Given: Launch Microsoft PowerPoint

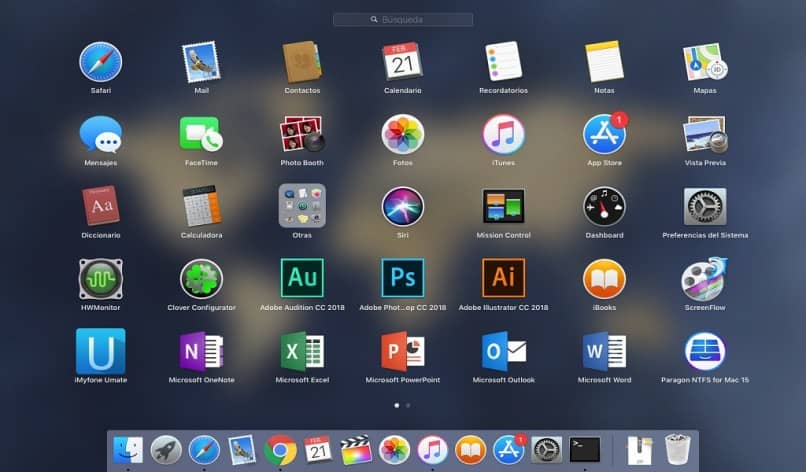Looking at the screenshot, I should [x=402, y=352].
